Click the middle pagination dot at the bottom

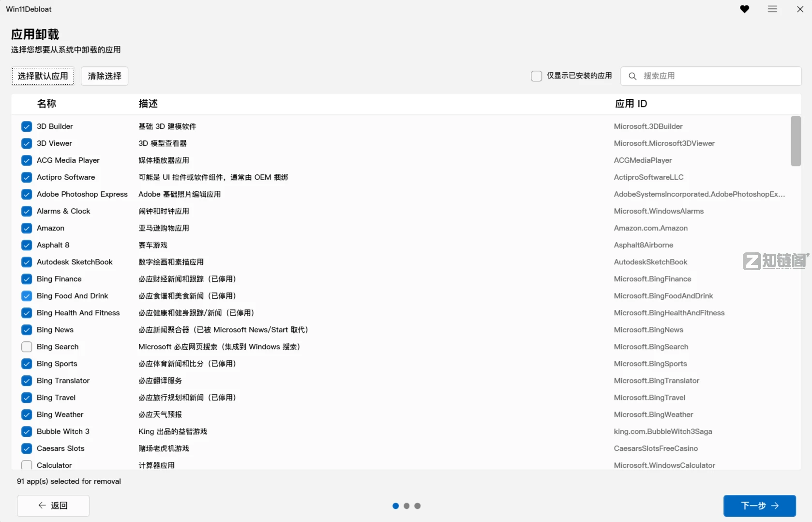[x=406, y=506]
